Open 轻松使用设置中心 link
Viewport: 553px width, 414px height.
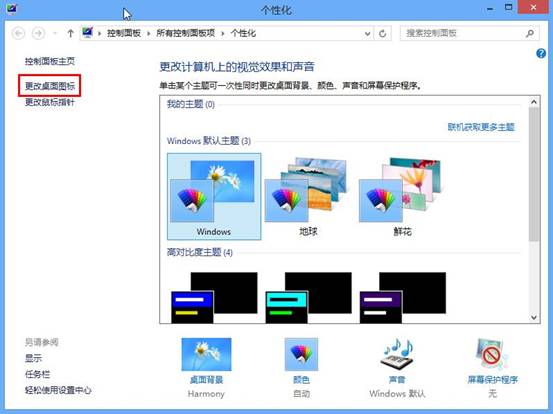[58, 390]
